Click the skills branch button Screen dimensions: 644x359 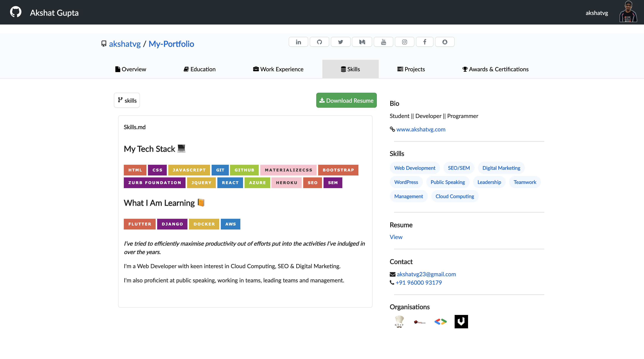click(x=127, y=100)
